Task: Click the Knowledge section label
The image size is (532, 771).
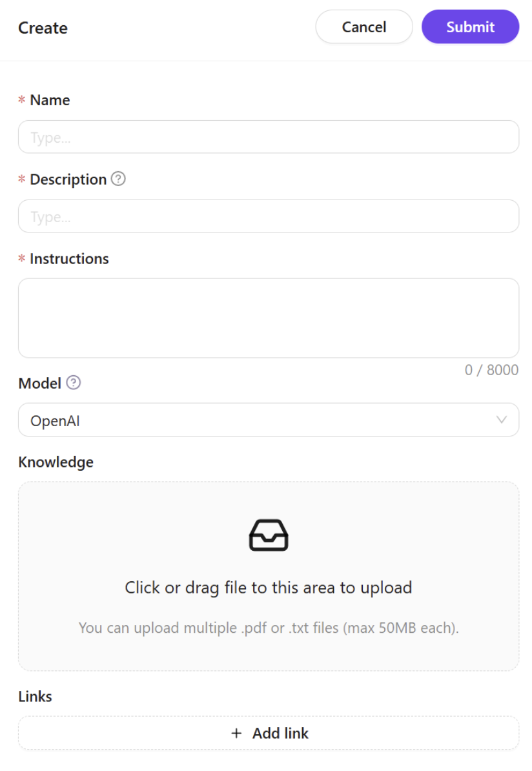Action: [x=56, y=462]
